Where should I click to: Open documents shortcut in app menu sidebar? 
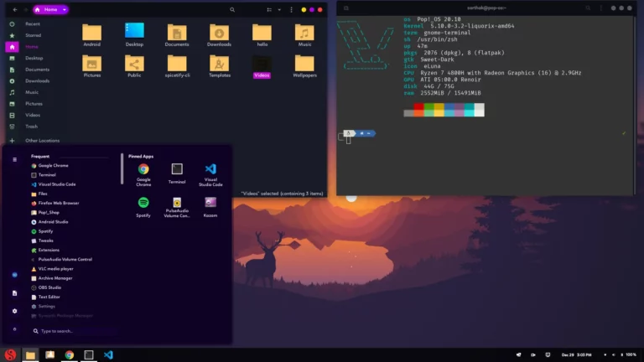coord(15,293)
